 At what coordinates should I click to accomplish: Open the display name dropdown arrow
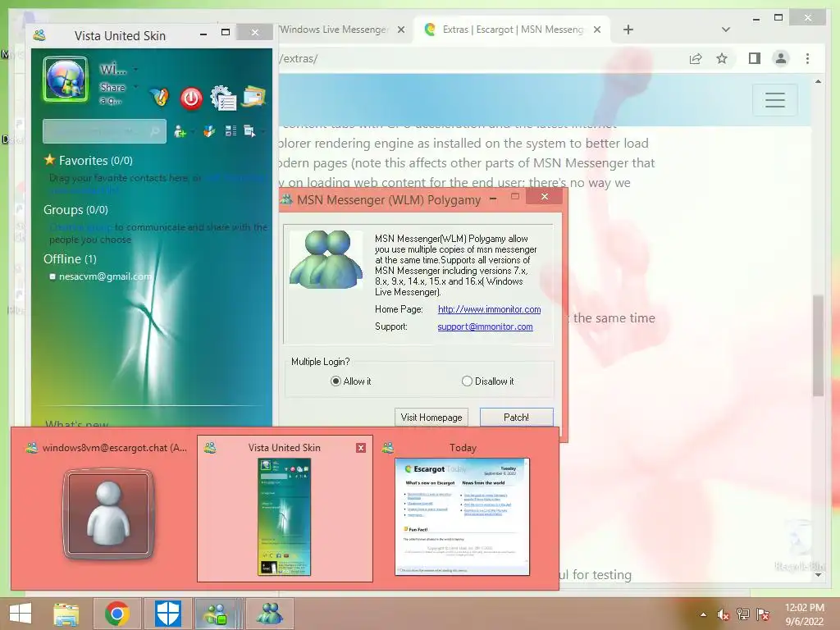tap(136, 69)
